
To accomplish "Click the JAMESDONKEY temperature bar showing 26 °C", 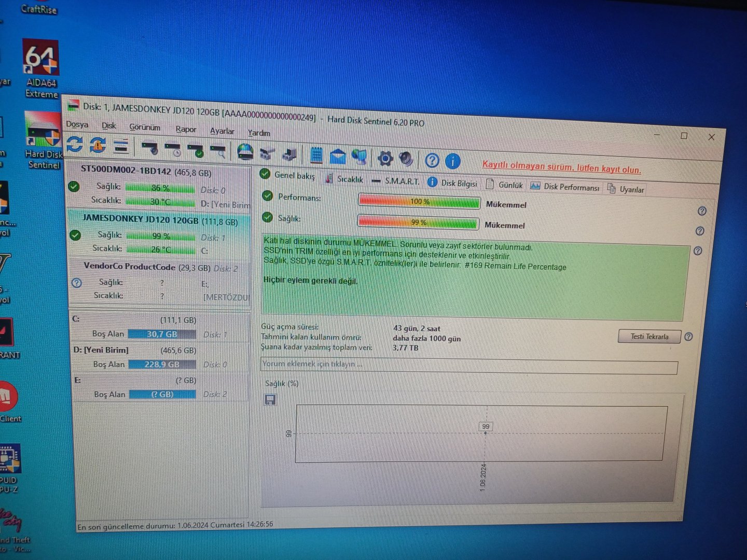I will (161, 249).
